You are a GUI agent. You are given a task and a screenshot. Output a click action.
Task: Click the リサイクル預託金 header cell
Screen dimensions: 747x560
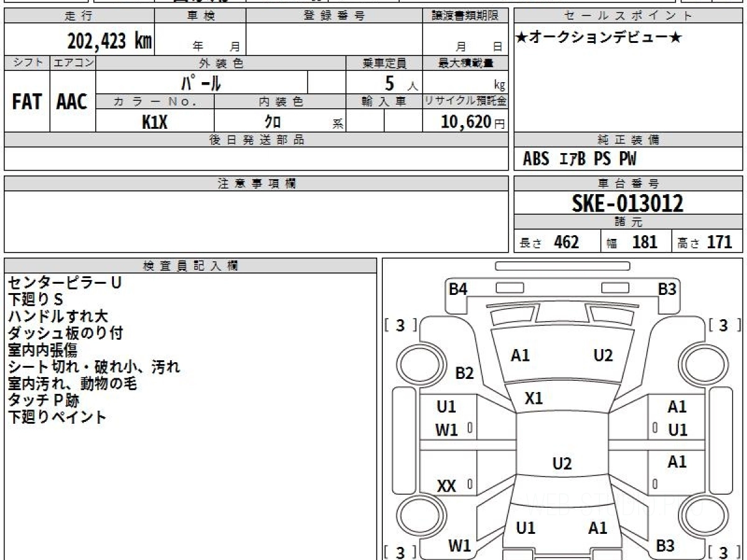465,101
